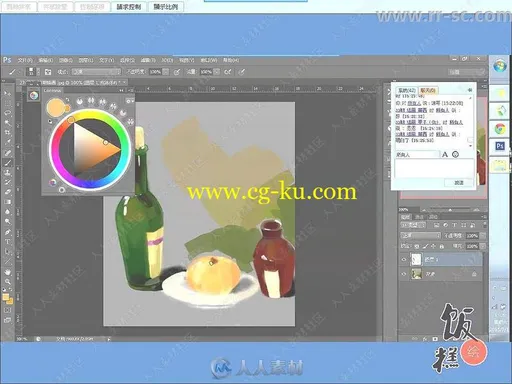The height and width of the screenshot is (384, 512).
Task: Open the layer fill dropdown arrow
Action: tap(482, 246)
